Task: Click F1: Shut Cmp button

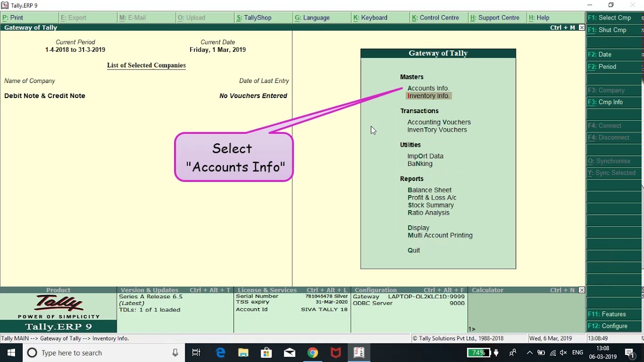Action: click(x=614, y=30)
